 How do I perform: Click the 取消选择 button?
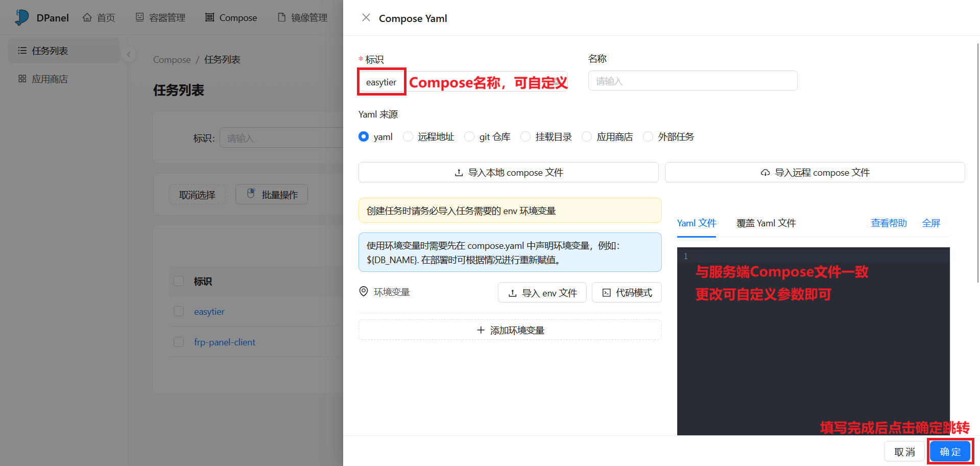point(197,195)
